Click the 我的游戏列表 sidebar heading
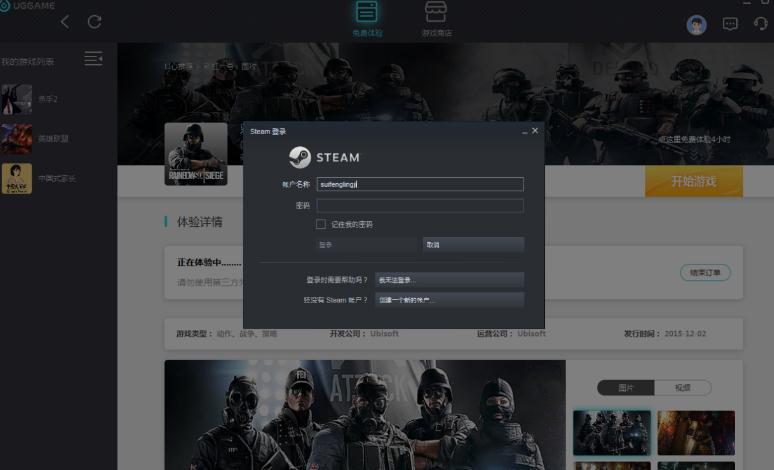Image resolution: width=774 pixels, height=470 pixels. tap(27, 62)
